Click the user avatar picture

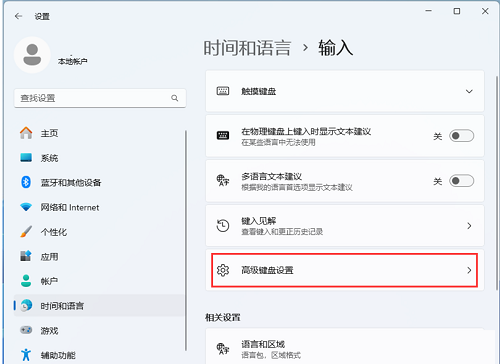32,55
